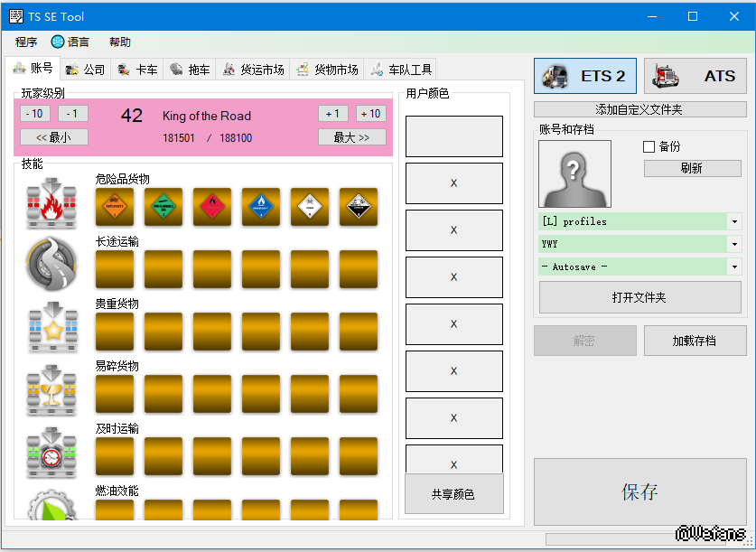Toggle the black-white corrosive skill icon

359,207
